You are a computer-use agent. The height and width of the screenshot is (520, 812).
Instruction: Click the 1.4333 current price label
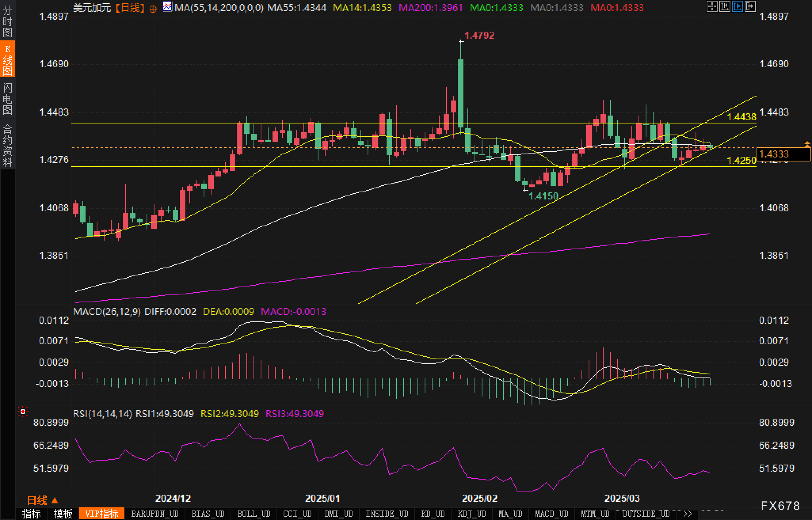[x=783, y=154]
